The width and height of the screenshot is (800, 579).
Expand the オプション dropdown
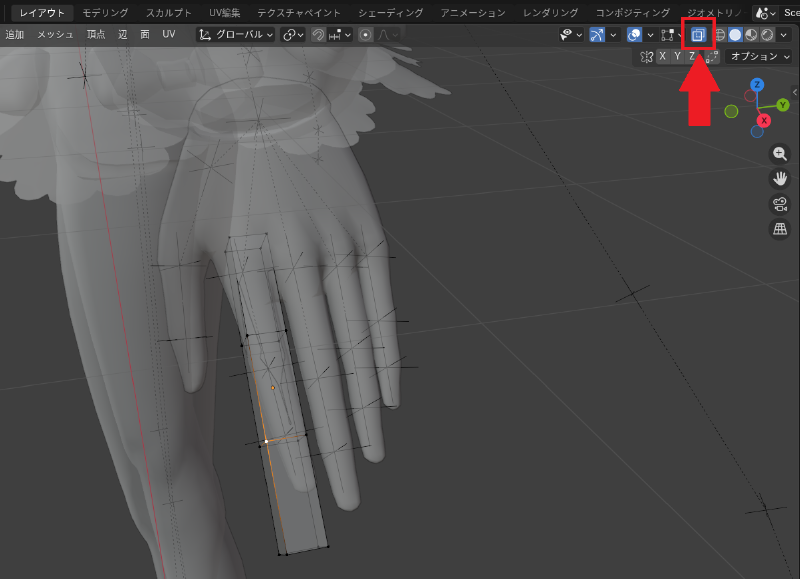point(760,56)
